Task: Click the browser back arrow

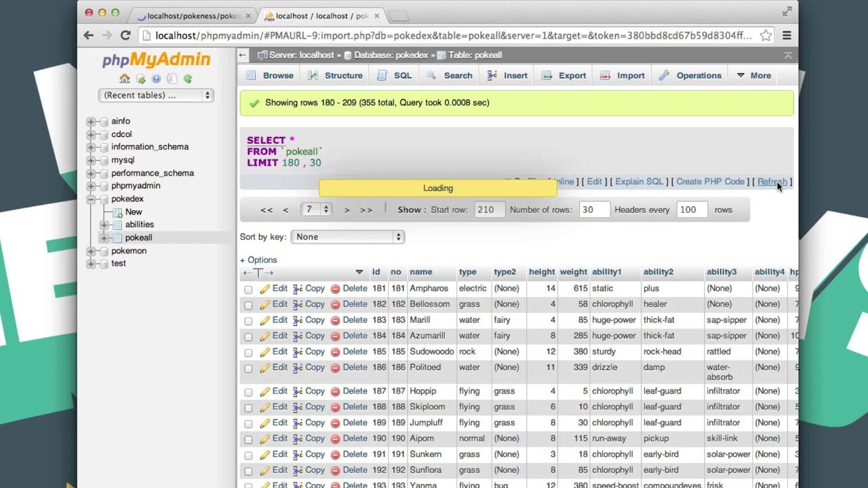Action: tap(89, 35)
